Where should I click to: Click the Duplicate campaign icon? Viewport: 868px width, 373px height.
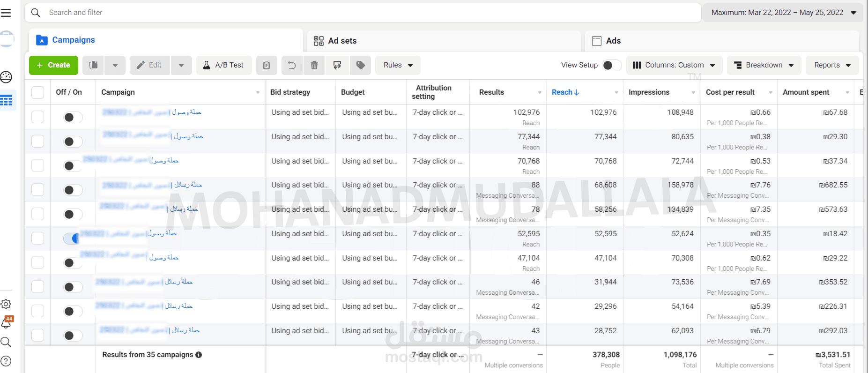pos(93,65)
